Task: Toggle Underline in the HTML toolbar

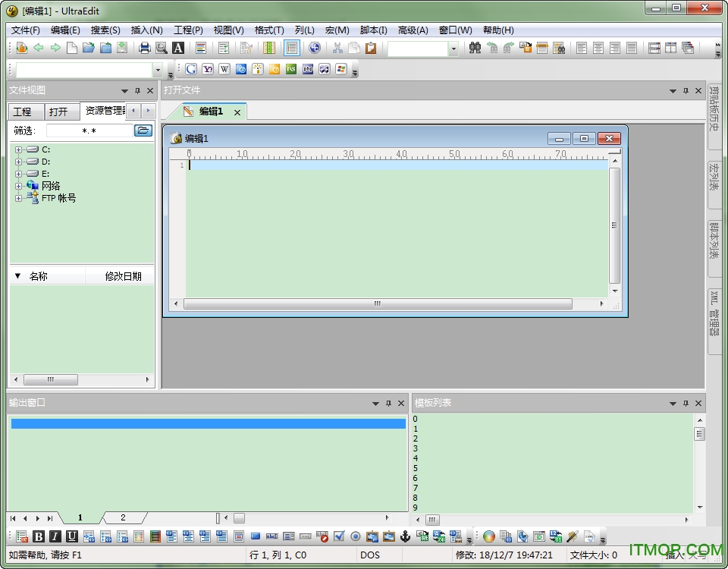Action: point(72,536)
